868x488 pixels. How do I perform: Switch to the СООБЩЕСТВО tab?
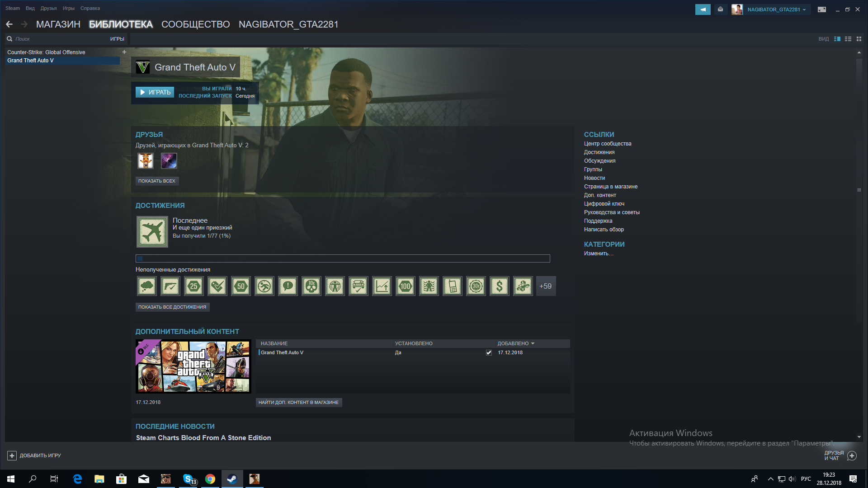click(x=196, y=24)
